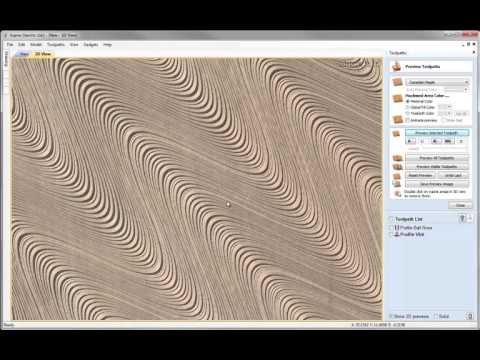Viewport: 480px width, 360px height.
Task: Open the Edit menu
Action: tap(22, 44)
